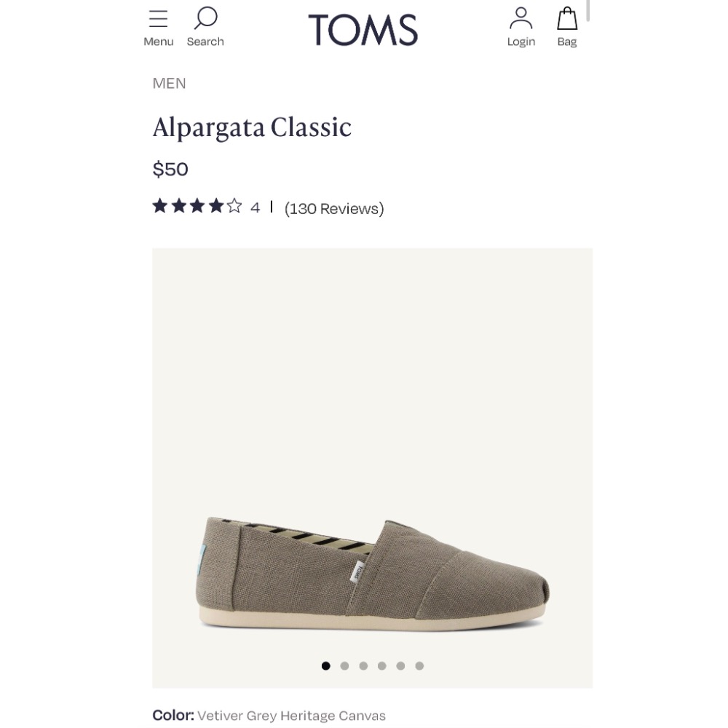This screenshot has height=728, width=728.
Task: Click the Alpargata shoe product image
Action: [373, 571]
